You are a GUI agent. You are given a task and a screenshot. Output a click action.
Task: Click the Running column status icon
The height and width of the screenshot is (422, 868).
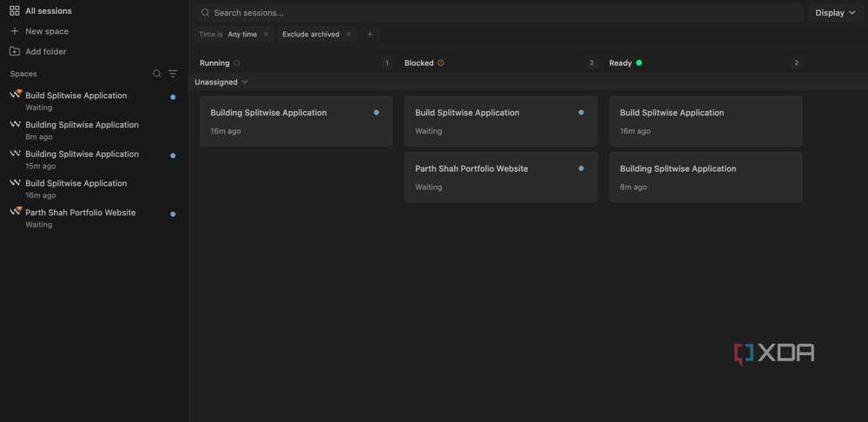[x=237, y=63]
